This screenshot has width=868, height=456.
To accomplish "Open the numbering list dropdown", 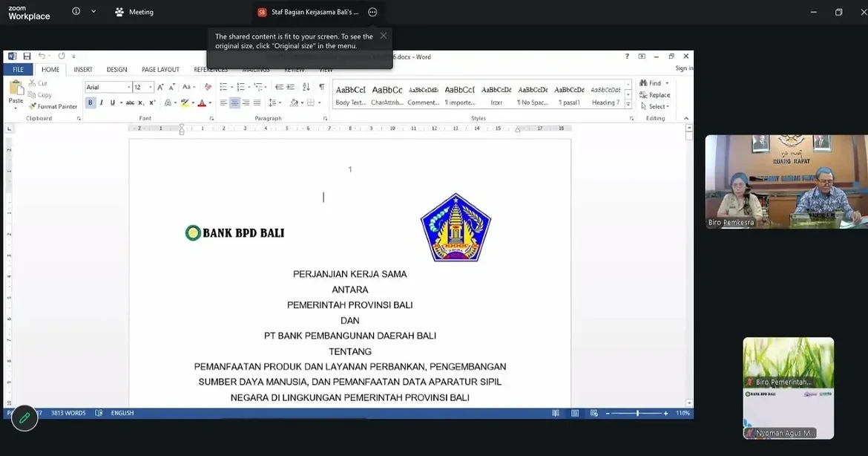I will [249, 87].
